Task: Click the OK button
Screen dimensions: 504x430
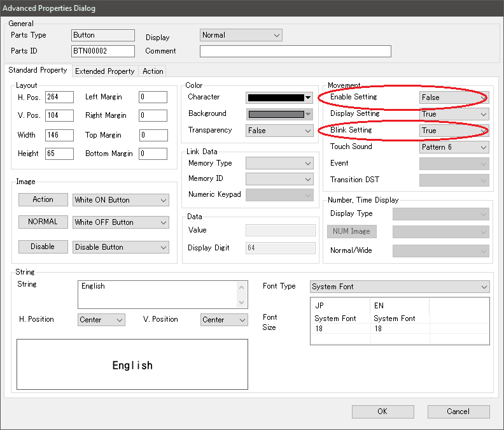Action: [x=382, y=412]
